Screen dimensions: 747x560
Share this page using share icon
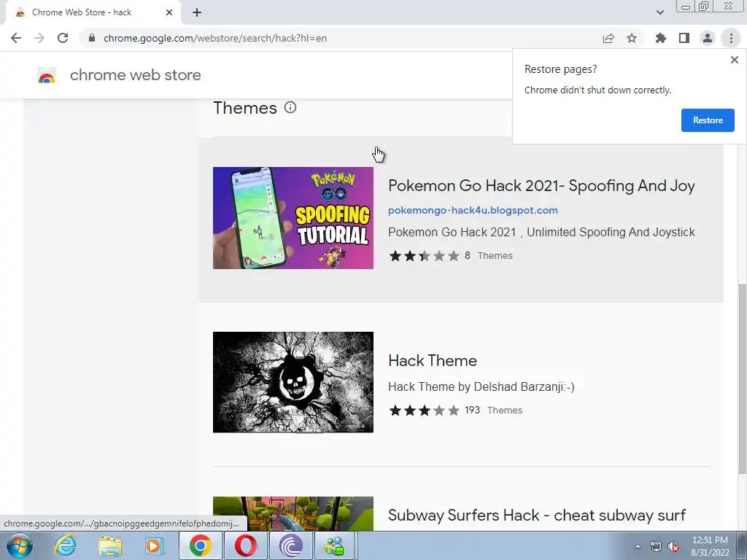(608, 38)
